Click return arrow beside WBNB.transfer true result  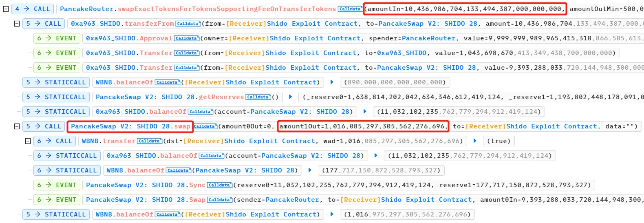[x=475, y=141]
